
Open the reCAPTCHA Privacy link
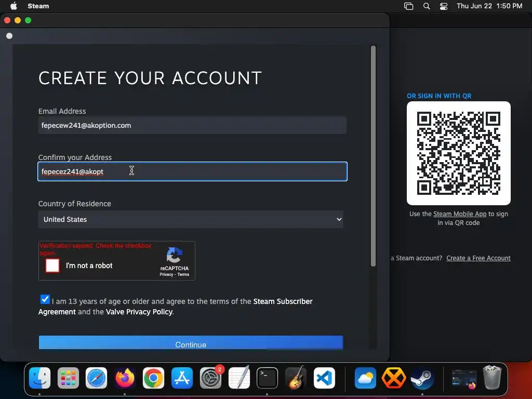coord(166,274)
